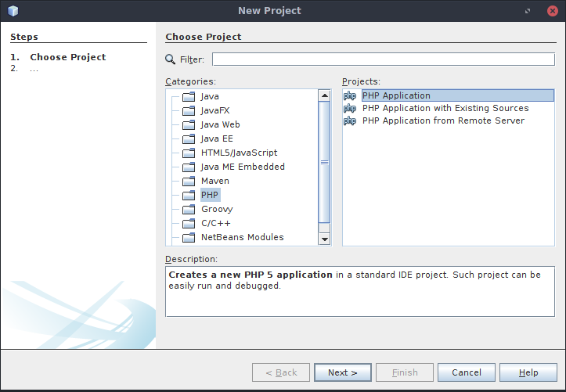This screenshot has height=392, width=566.
Task: Click the disabled Back button
Action: click(x=281, y=372)
